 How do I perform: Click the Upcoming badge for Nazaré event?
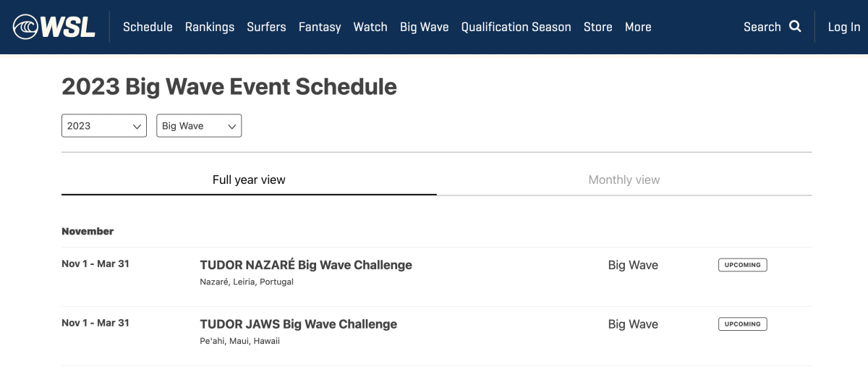coord(742,265)
